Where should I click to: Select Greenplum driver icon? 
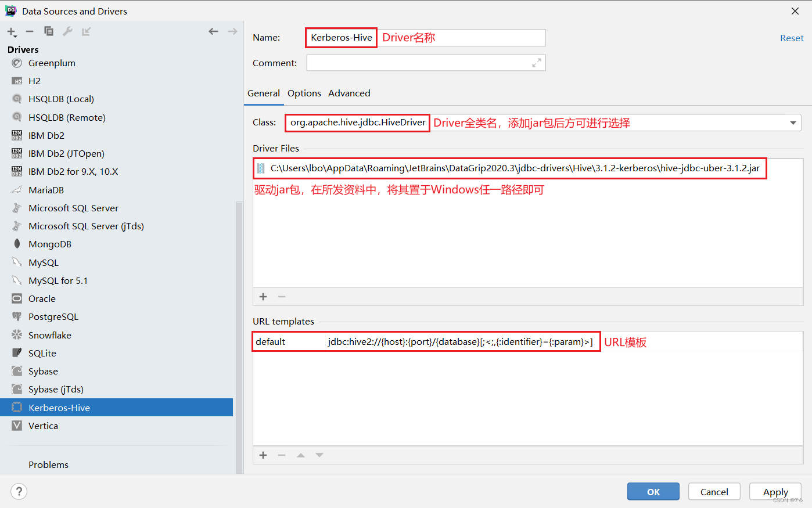point(17,63)
